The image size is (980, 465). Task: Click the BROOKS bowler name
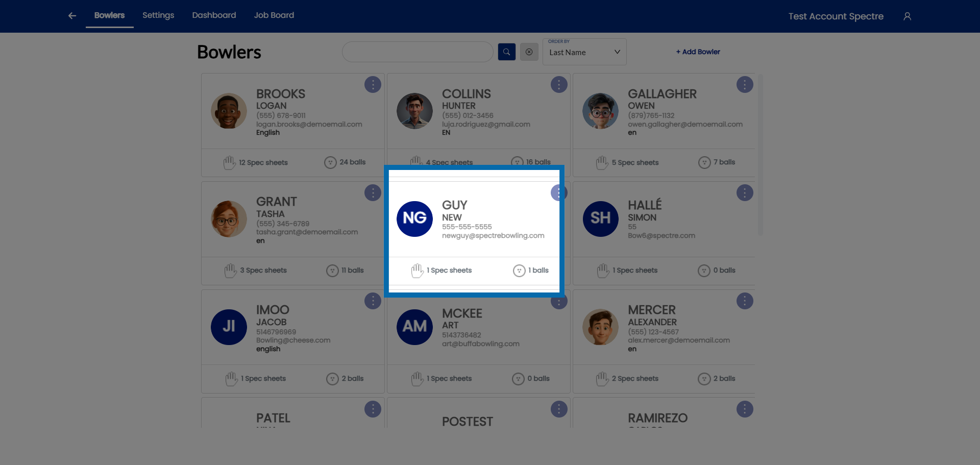(x=281, y=94)
